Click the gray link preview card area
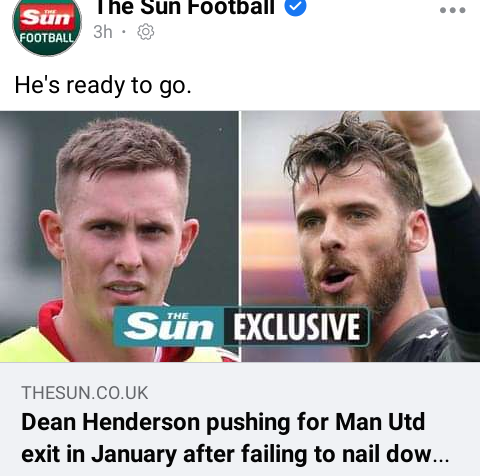480x476 pixels. point(240,419)
